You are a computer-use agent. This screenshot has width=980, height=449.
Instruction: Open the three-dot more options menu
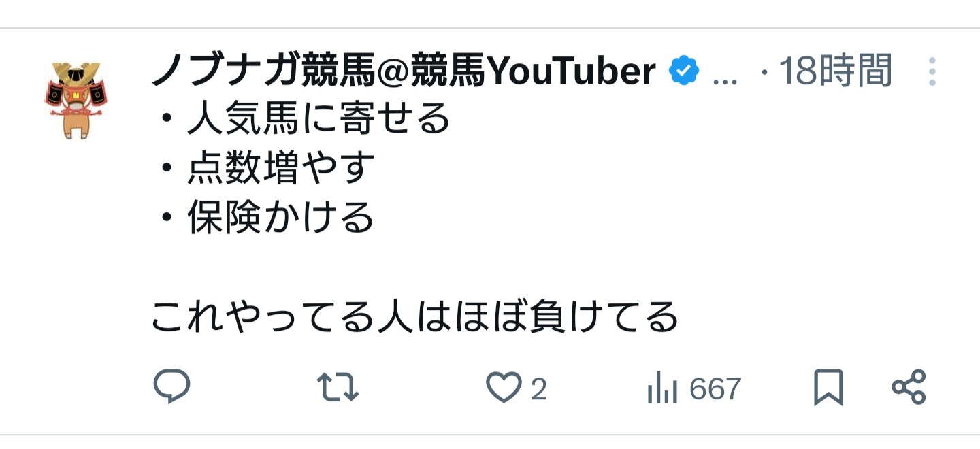pos(932,71)
